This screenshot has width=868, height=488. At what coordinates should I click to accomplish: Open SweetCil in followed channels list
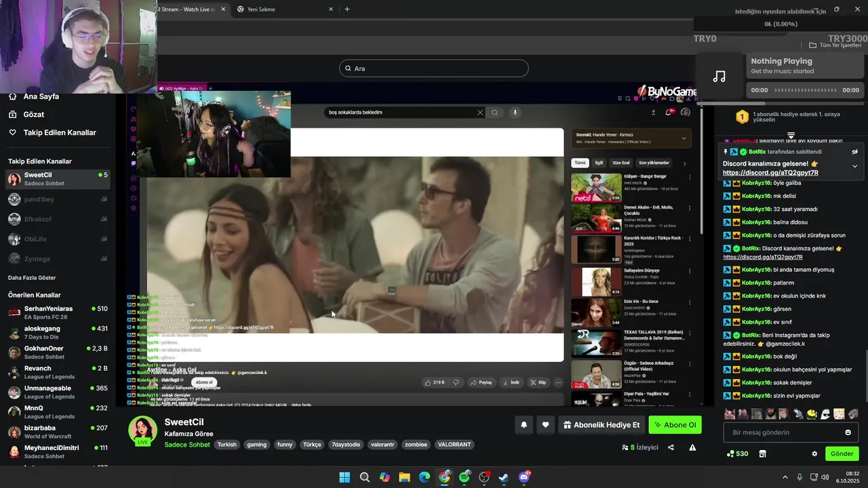pos(57,179)
